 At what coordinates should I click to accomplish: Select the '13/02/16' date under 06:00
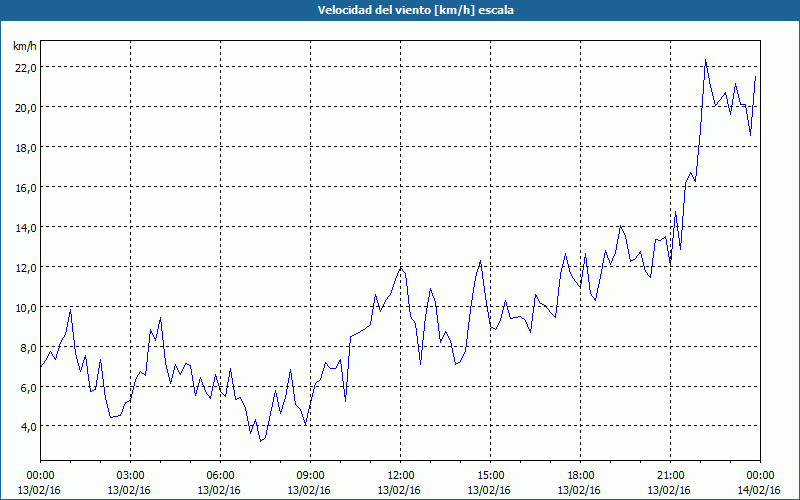click(x=219, y=490)
